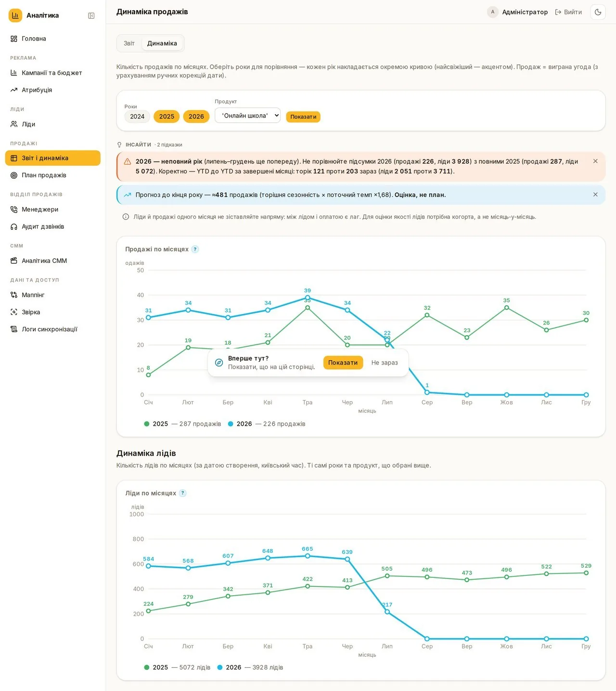
Task: Click the Аналітика logo icon
Action: 15,15
